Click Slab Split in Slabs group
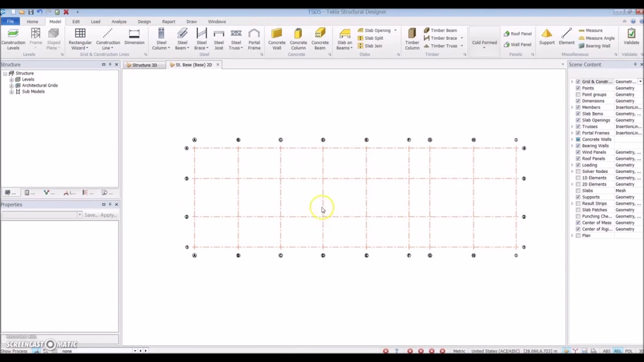 point(370,38)
